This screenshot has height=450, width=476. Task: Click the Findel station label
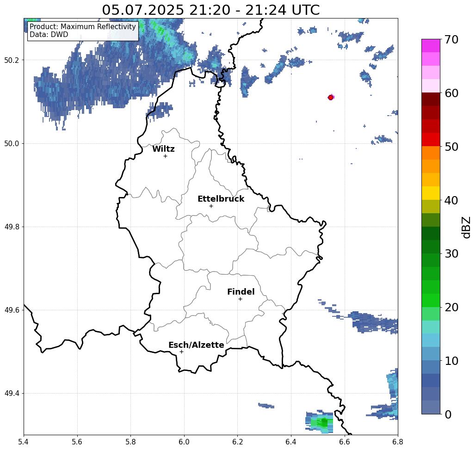tap(241, 292)
